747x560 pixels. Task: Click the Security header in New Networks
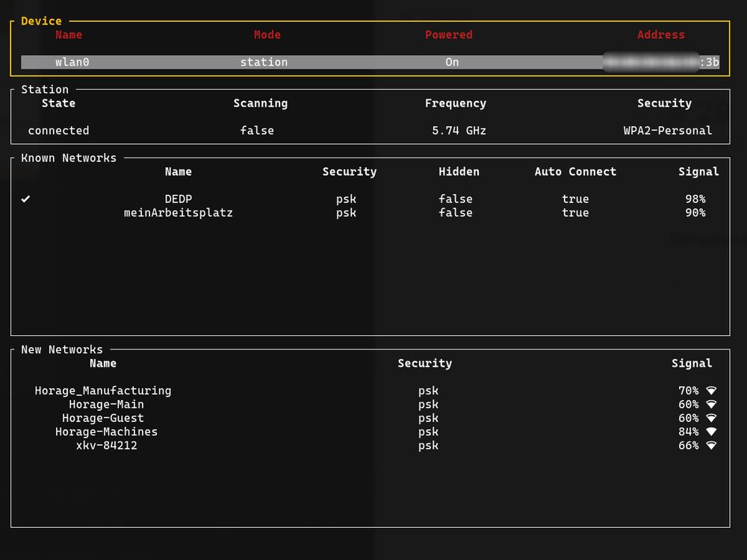[x=425, y=364]
